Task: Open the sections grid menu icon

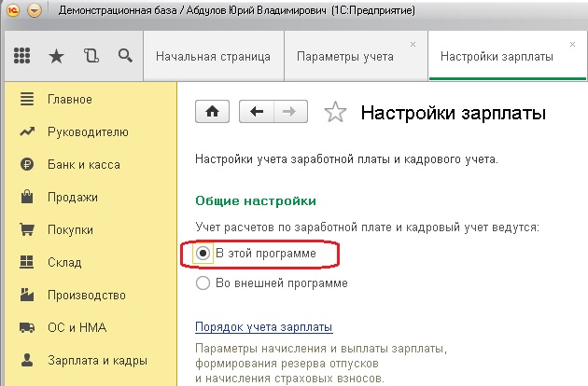Action: pos(22,57)
